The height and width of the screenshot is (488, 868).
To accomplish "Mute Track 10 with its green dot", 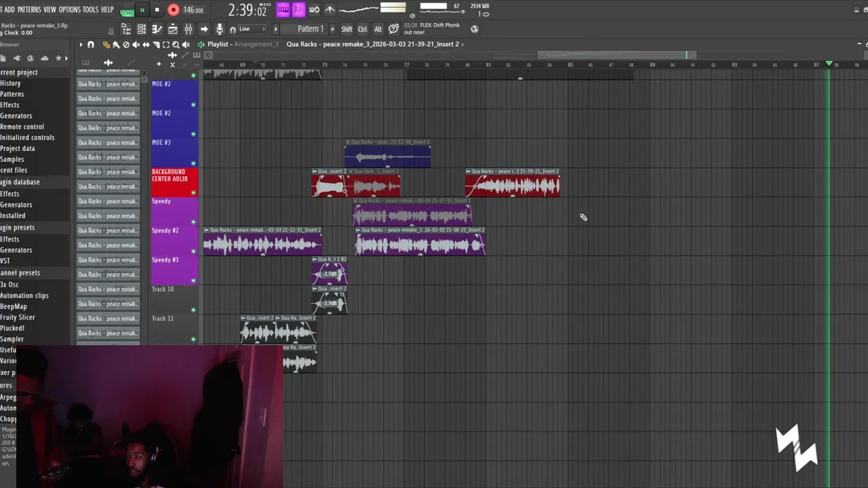I will pos(193,310).
